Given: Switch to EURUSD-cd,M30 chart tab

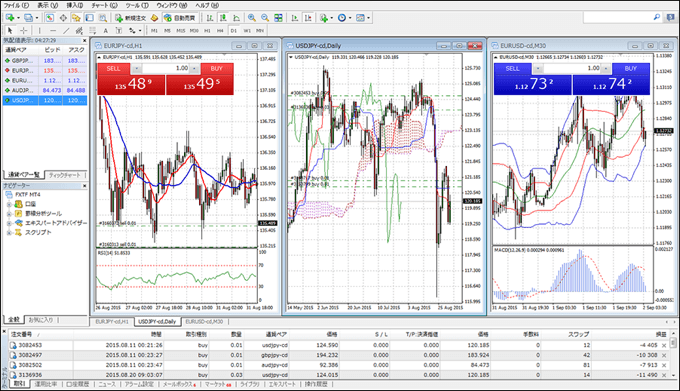Looking at the screenshot, I should pos(204,322).
